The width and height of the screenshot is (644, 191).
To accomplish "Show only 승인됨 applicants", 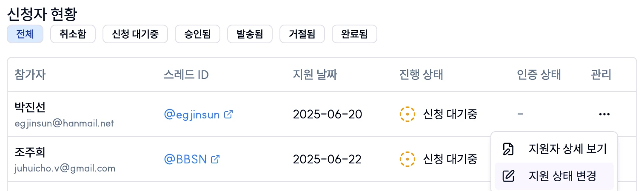I will click(197, 34).
